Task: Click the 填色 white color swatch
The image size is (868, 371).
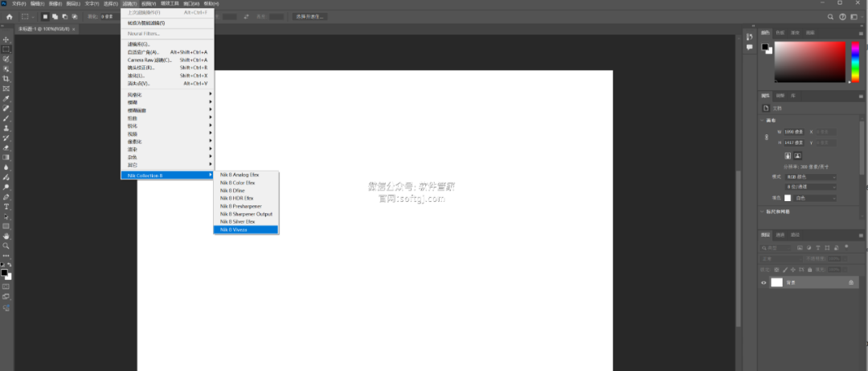Action: pyautogui.click(x=787, y=198)
